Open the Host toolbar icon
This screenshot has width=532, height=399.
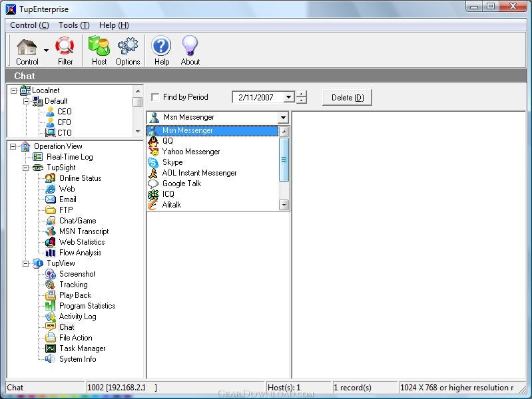pos(99,51)
